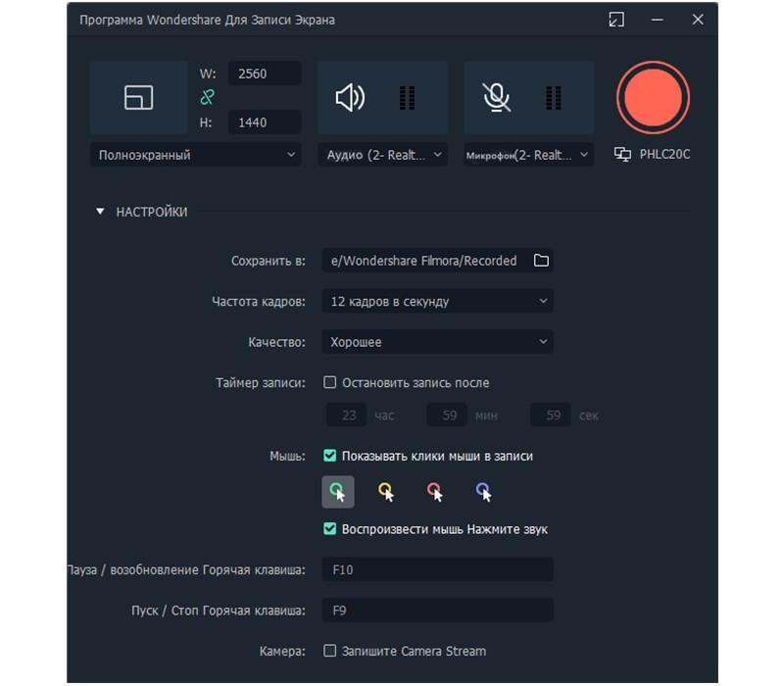The image size is (784, 686).
Task: Select the yellow mouse click cursor
Action: 386,492
